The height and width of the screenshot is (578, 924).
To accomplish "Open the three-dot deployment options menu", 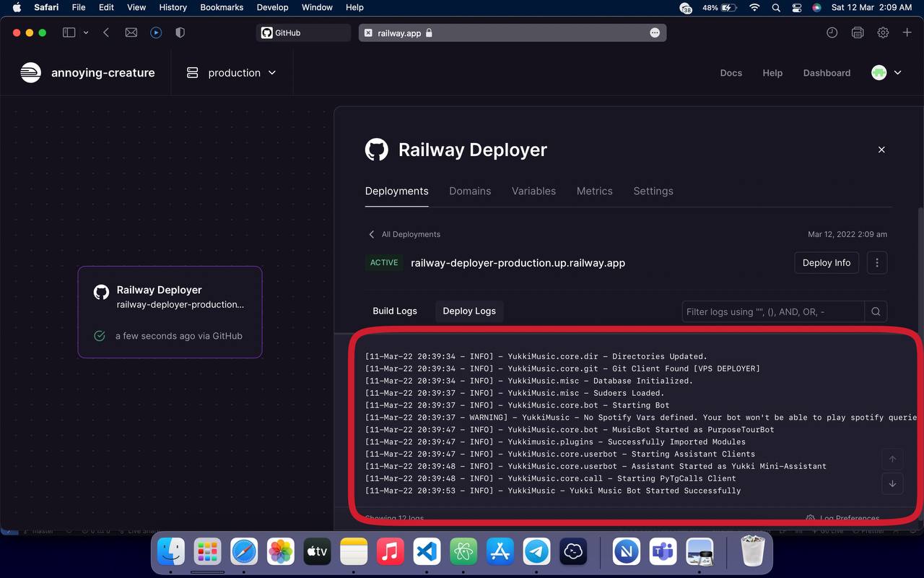I will click(x=876, y=263).
